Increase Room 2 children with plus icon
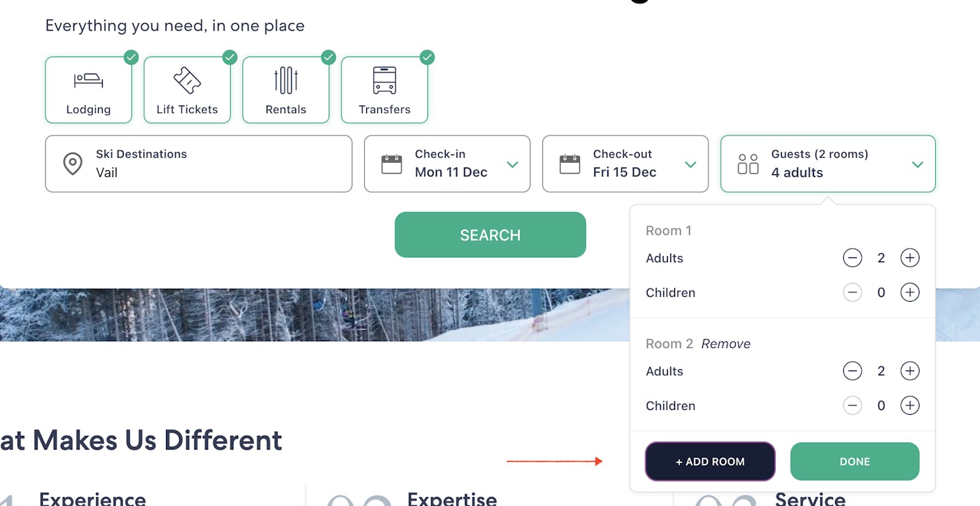This screenshot has width=980, height=506. point(909,406)
